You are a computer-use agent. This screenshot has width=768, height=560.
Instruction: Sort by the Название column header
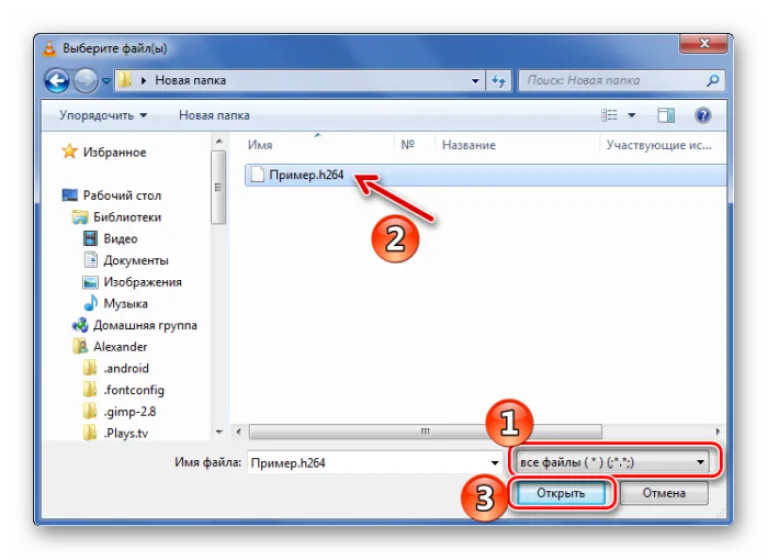(469, 145)
